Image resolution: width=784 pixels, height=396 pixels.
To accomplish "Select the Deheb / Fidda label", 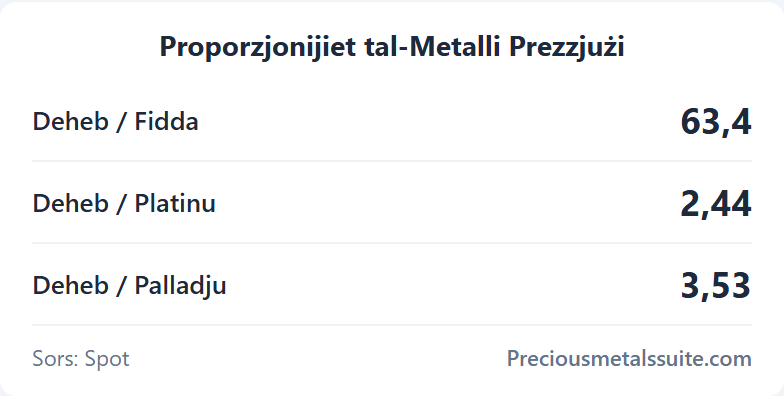I will pos(116,122).
